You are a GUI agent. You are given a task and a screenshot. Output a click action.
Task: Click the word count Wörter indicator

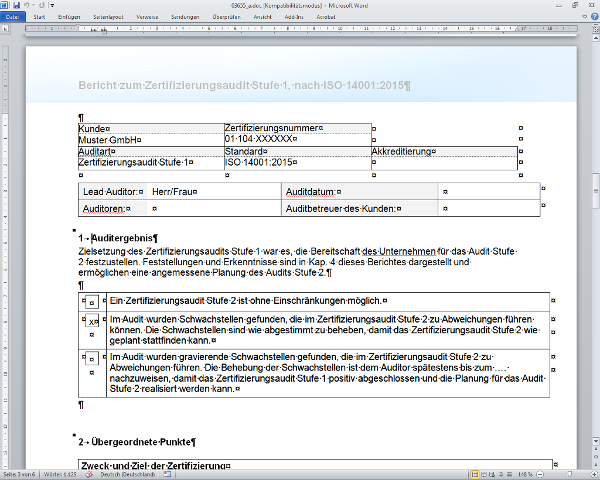tap(58, 473)
